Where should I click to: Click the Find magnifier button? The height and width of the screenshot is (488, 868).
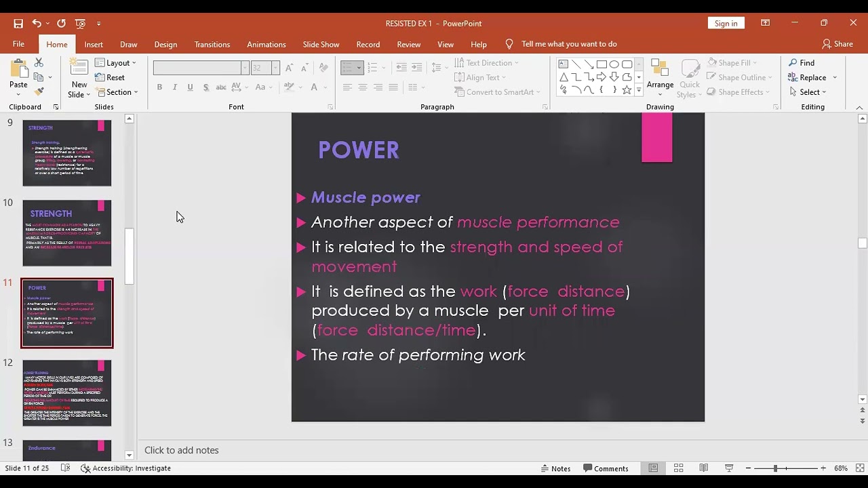(x=802, y=62)
